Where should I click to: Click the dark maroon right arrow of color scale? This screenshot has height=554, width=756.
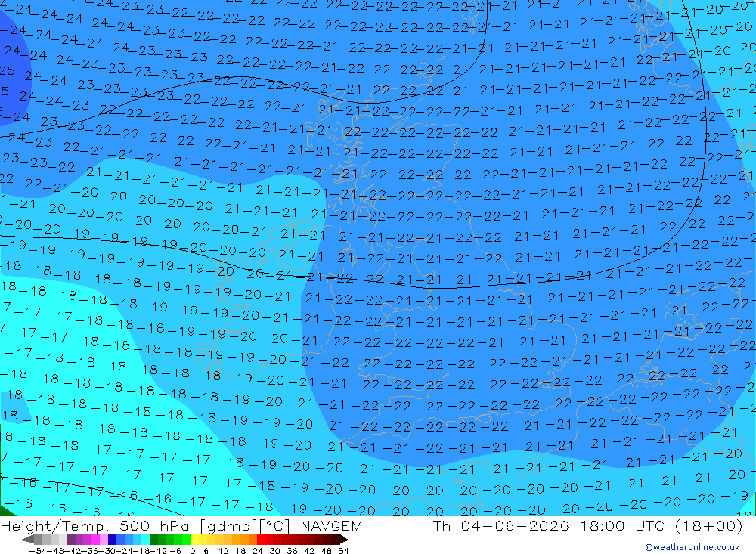click(x=344, y=539)
